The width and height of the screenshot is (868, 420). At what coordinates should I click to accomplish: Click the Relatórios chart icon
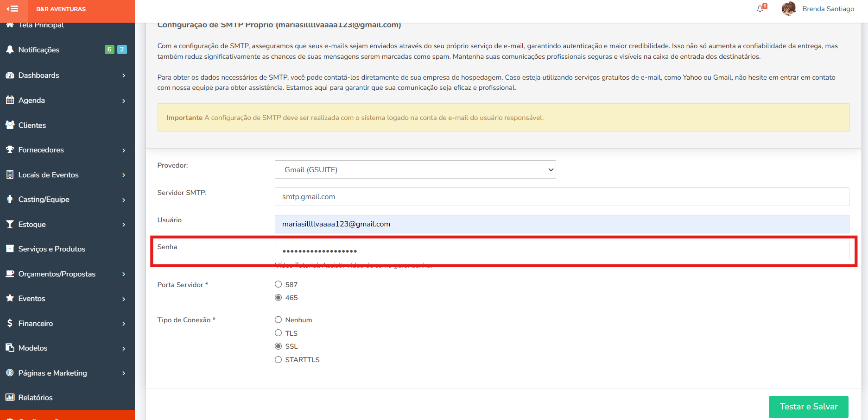pyautogui.click(x=10, y=397)
